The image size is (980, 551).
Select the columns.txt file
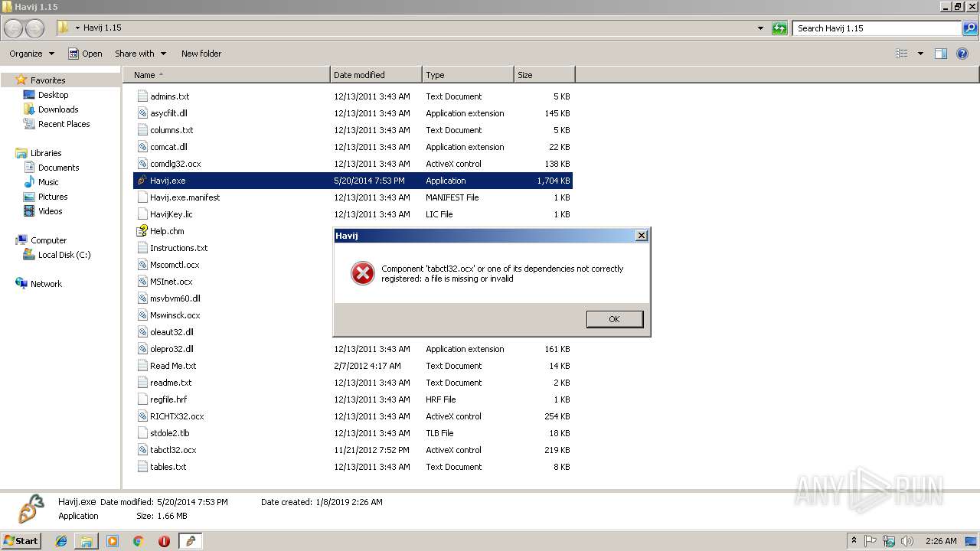point(171,130)
